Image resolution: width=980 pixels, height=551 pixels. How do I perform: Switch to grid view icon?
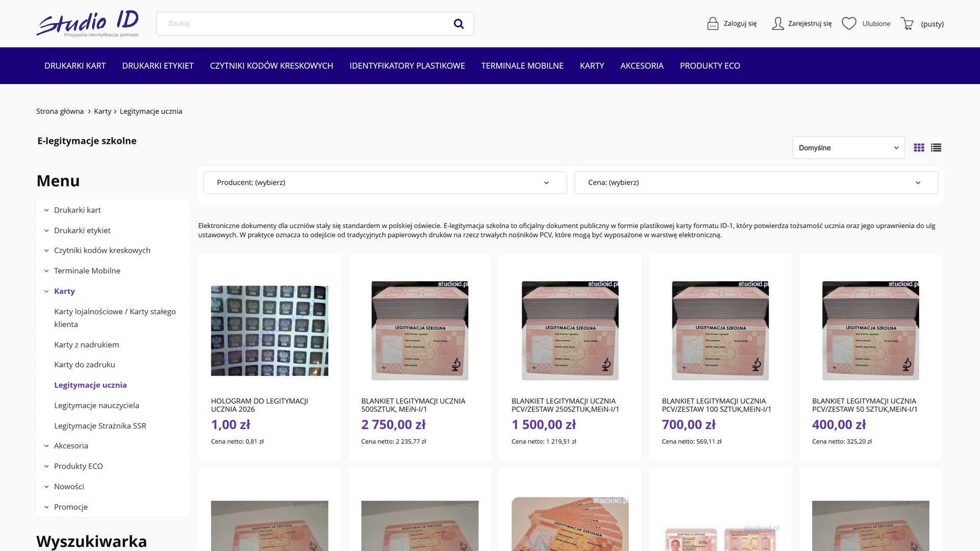[x=919, y=148]
